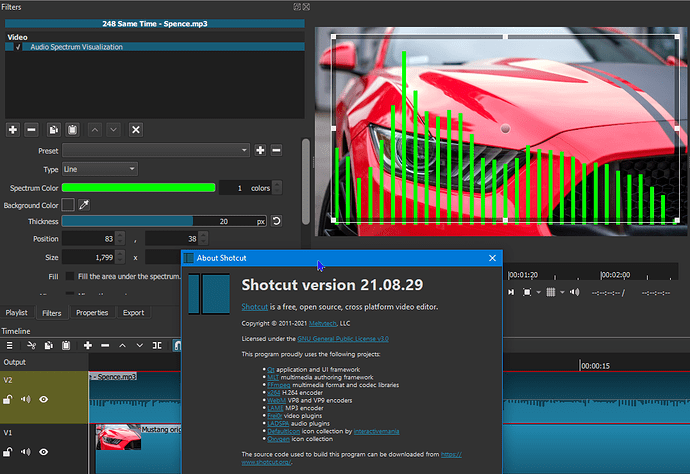This screenshot has width=690, height=474.
Task: Pick background color with the eyedropper
Action: [x=84, y=205]
